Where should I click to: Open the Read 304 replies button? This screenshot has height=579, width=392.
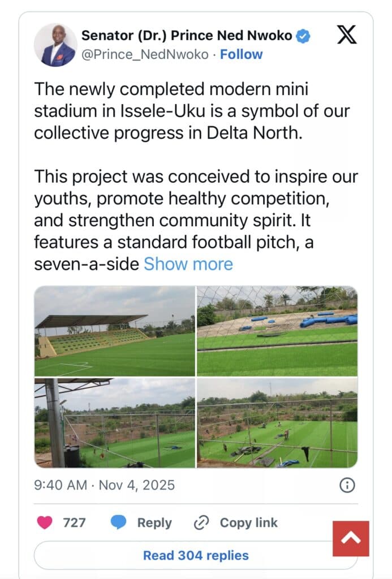196,555
